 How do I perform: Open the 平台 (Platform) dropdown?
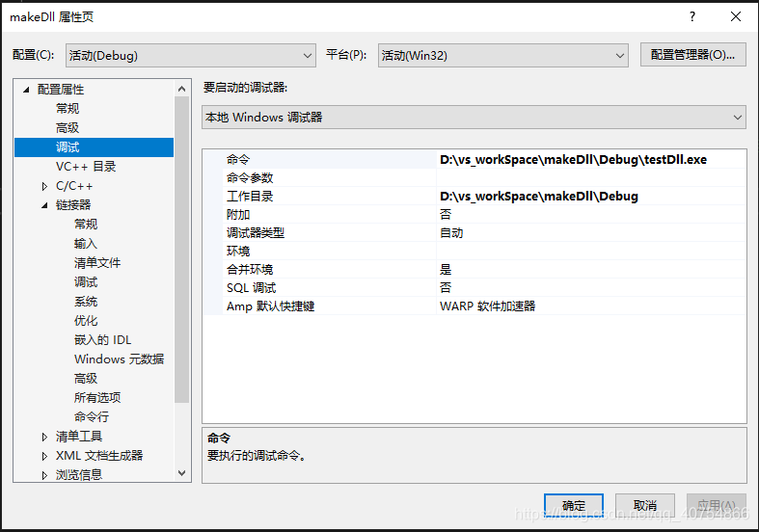[x=502, y=56]
